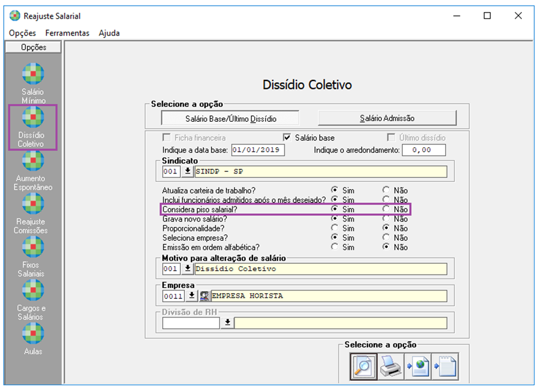Click the export to text file icon
This screenshot has width=540, height=392.
click(445, 367)
